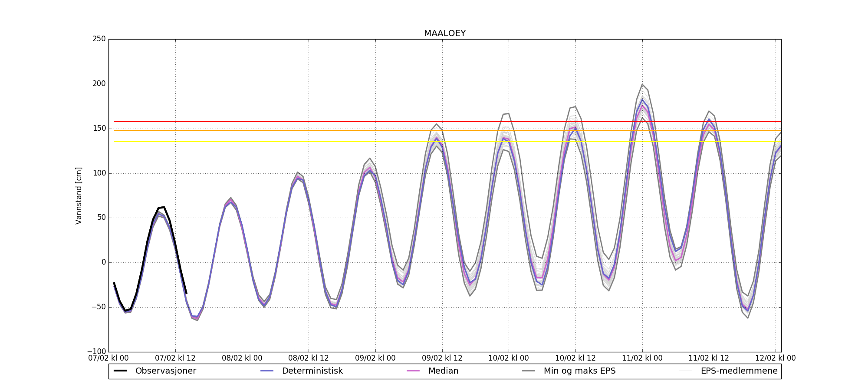Image resolution: width=868 pixels, height=391 pixels.
Task: Click the 11/02 kl 00 axis tick
Action: pos(642,358)
